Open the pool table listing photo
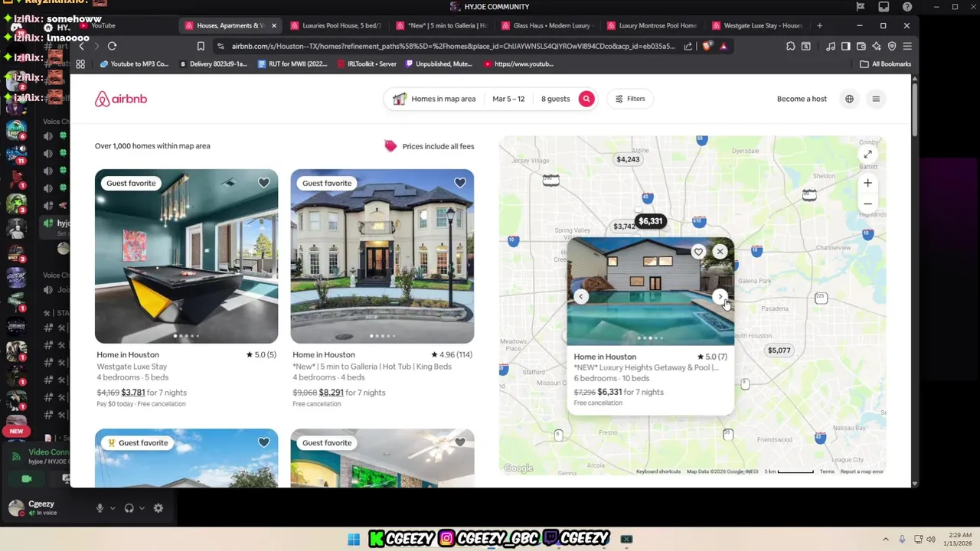The height and width of the screenshot is (551, 980). point(186,256)
